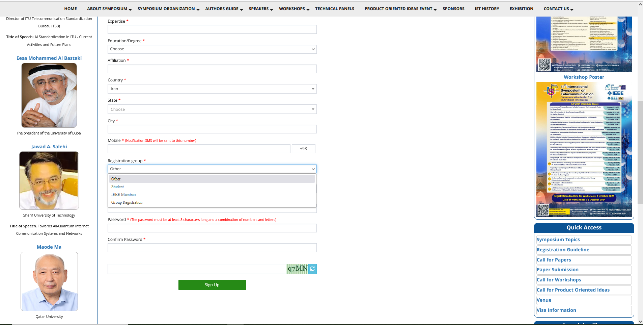Expand PRODUCT ORIENTED IDEAS EVENT menu
The height and width of the screenshot is (325, 644).
pyautogui.click(x=401, y=9)
